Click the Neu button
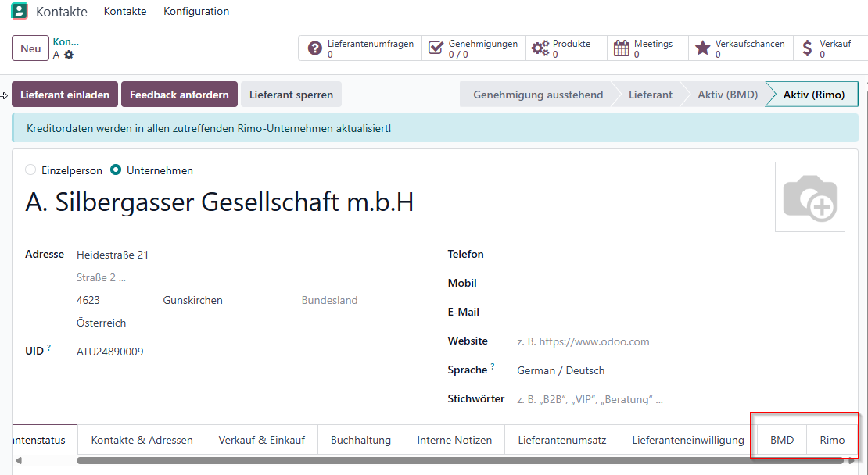 click(x=30, y=48)
